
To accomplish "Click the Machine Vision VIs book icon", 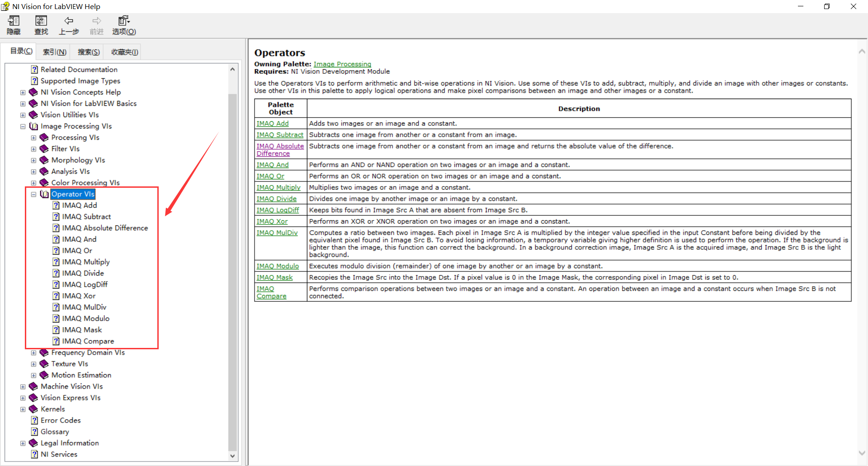I will click(33, 386).
